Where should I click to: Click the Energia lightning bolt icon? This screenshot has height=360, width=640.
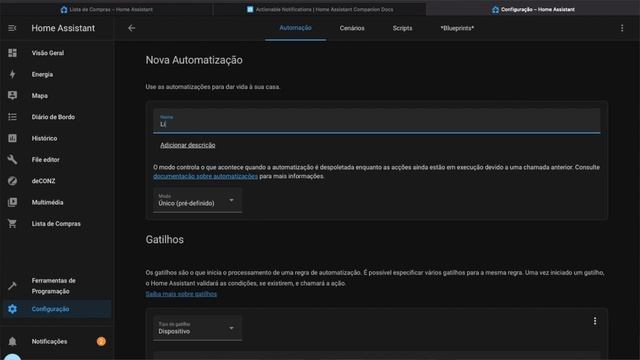[x=12, y=74]
